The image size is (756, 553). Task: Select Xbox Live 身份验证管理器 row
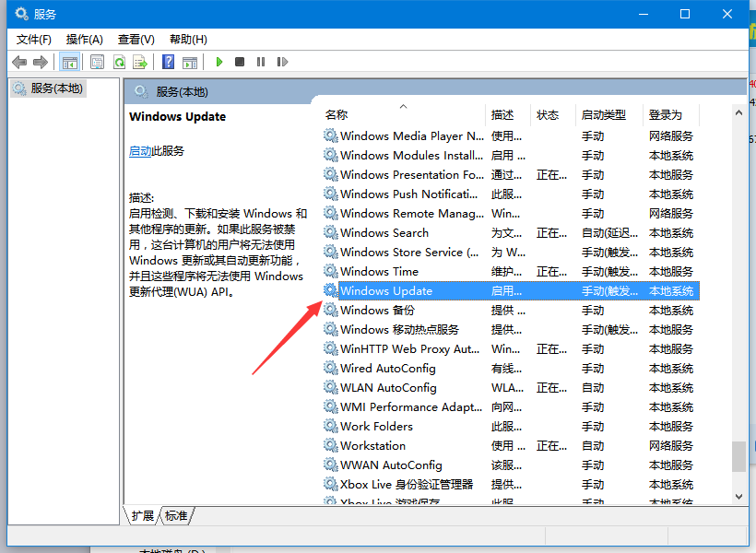pyautogui.click(x=511, y=484)
